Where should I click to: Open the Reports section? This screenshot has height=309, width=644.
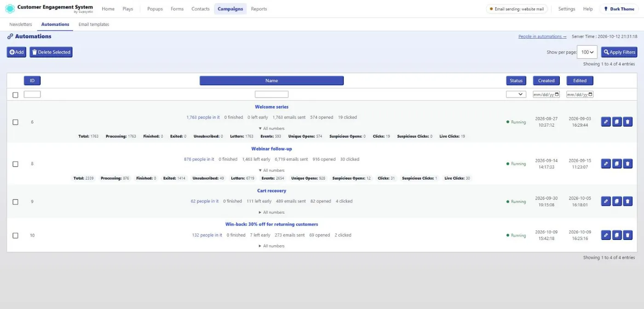tap(259, 9)
